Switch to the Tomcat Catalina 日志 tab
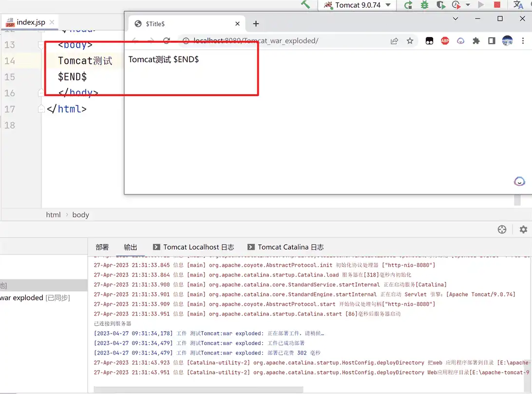 coord(285,247)
